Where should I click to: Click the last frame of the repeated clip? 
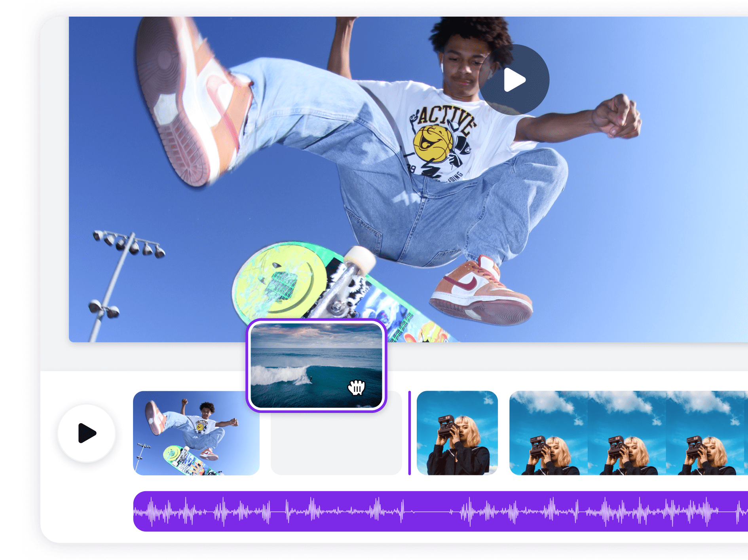pos(704,434)
